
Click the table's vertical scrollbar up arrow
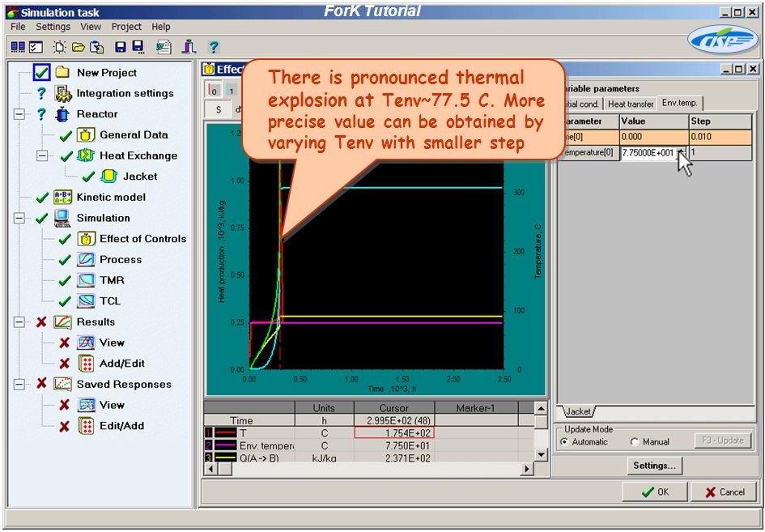(x=541, y=408)
